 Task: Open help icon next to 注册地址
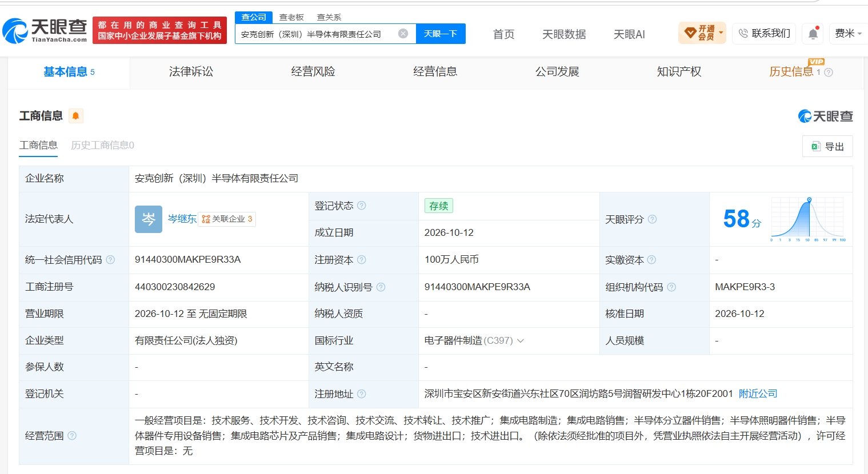click(362, 394)
